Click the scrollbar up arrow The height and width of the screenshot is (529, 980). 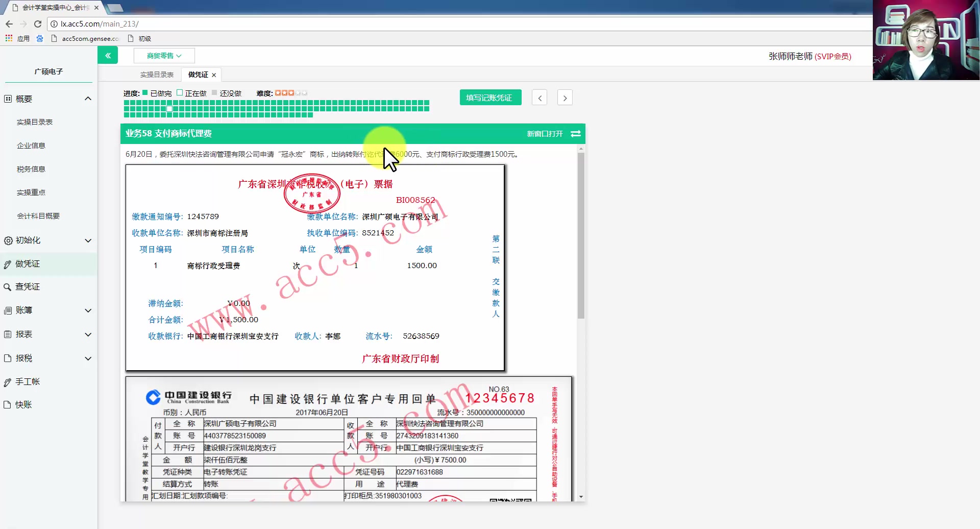coord(581,149)
